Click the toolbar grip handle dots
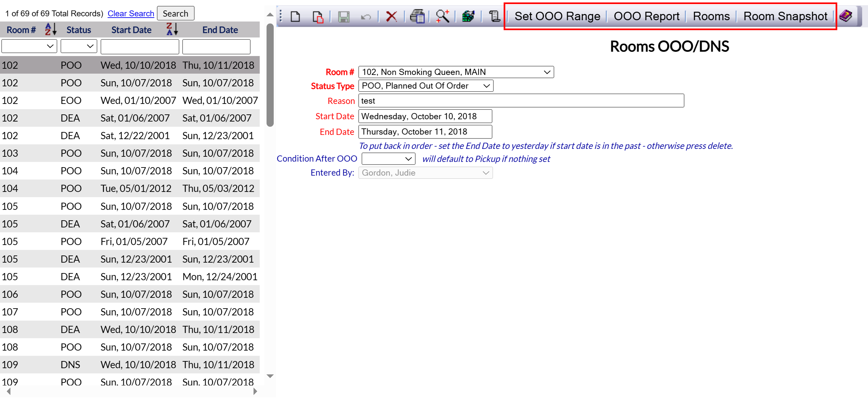The image size is (868, 405). [x=281, y=16]
